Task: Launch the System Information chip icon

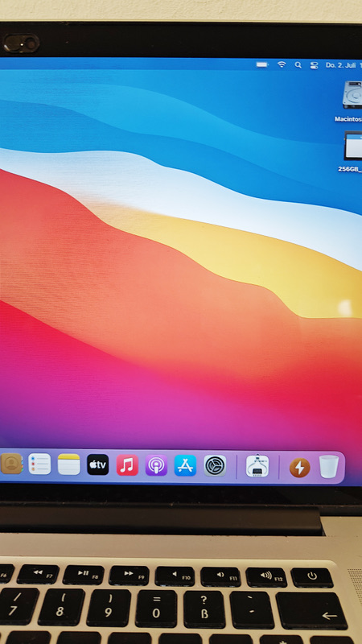Action: point(257,467)
